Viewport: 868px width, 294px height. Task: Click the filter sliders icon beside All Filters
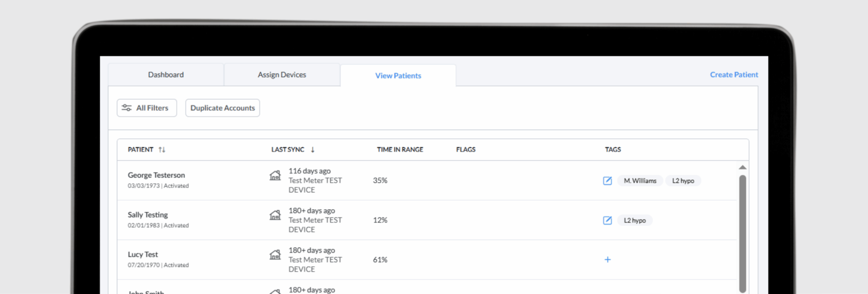click(x=126, y=108)
